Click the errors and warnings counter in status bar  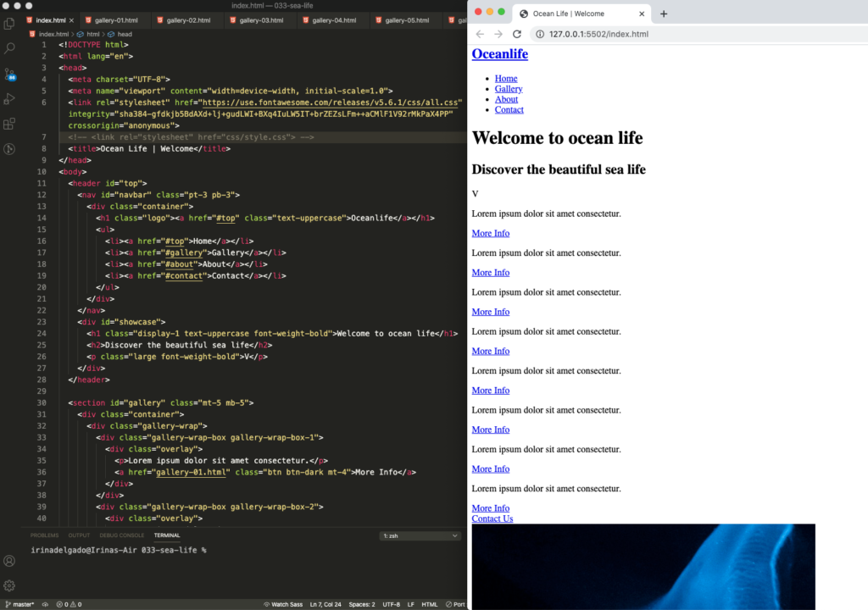(69, 604)
